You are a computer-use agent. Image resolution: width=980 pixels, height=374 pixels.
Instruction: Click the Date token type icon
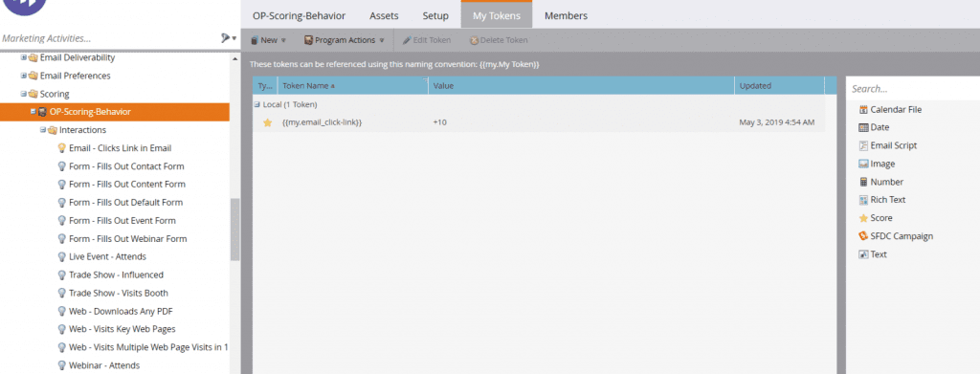[864, 127]
